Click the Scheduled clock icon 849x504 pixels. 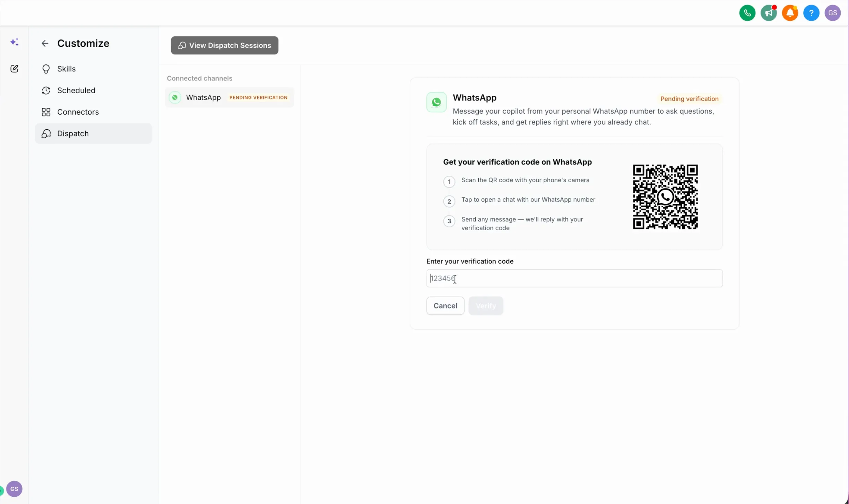tap(46, 90)
